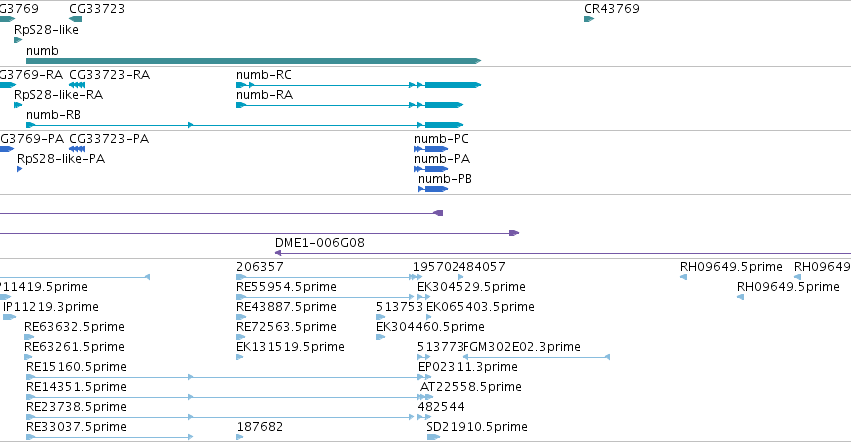Select the RpS28-like gene arrow
This screenshot has width=851, height=442.
click(x=18, y=40)
